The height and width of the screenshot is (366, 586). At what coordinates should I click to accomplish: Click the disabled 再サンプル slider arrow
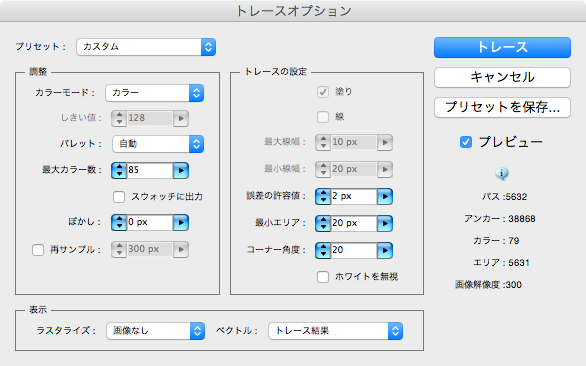coord(181,249)
